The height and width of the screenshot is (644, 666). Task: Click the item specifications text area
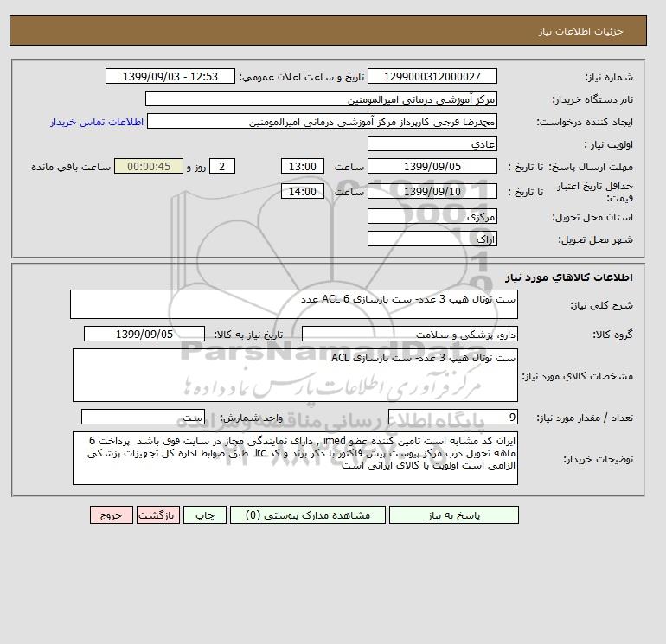[295, 375]
